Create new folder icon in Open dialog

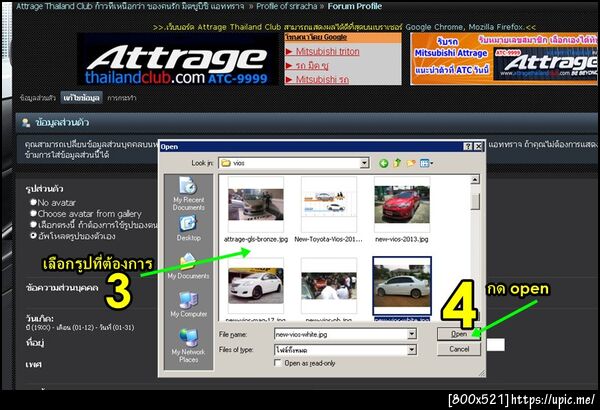[411, 163]
